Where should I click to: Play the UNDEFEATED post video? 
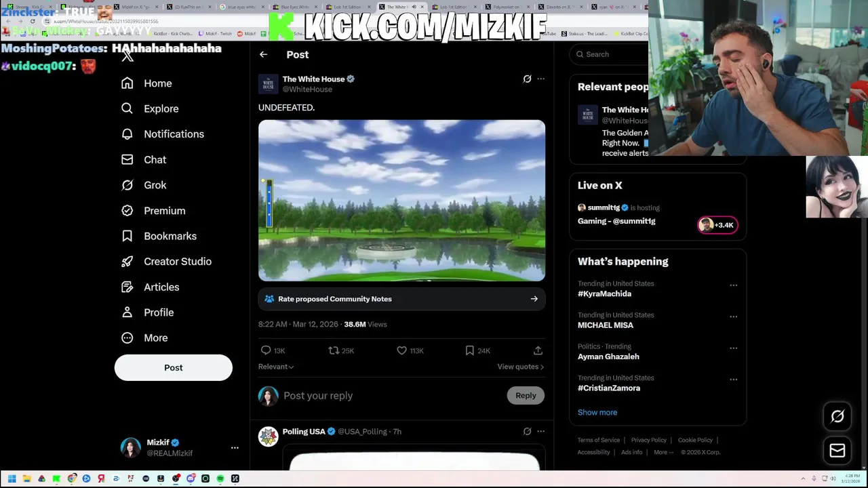click(401, 201)
